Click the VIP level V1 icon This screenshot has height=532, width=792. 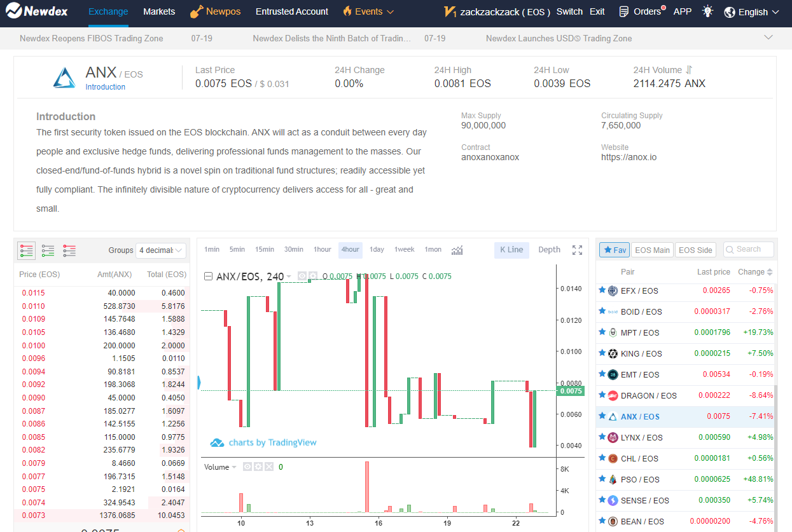[x=450, y=12]
